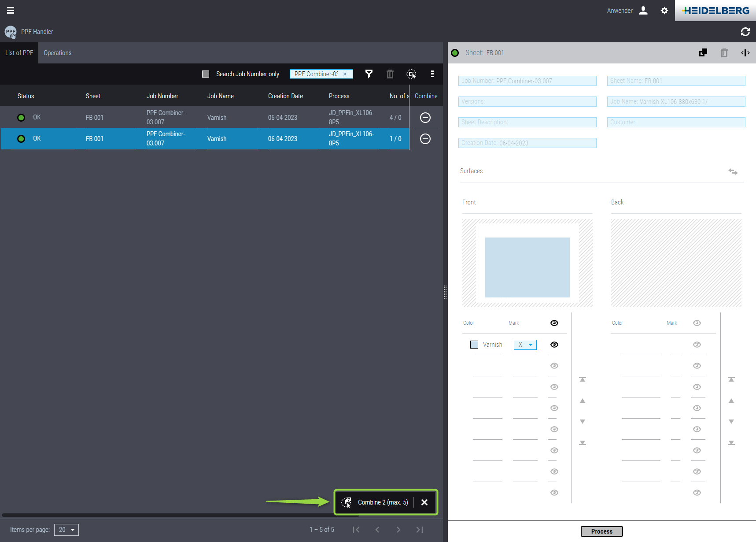
Task: Enable Search Job Number only checkbox
Action: pyautogui.click(x=206, y=74)
